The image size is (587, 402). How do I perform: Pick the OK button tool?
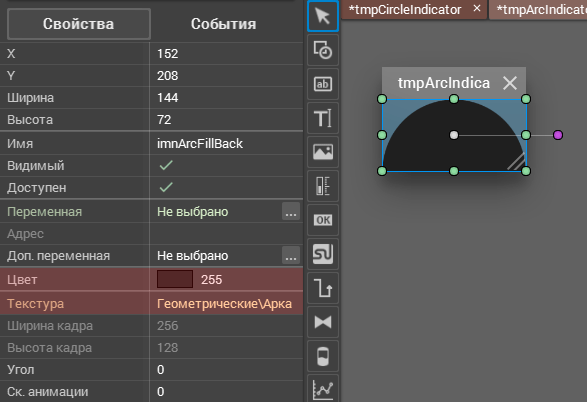tap(323, 220)
